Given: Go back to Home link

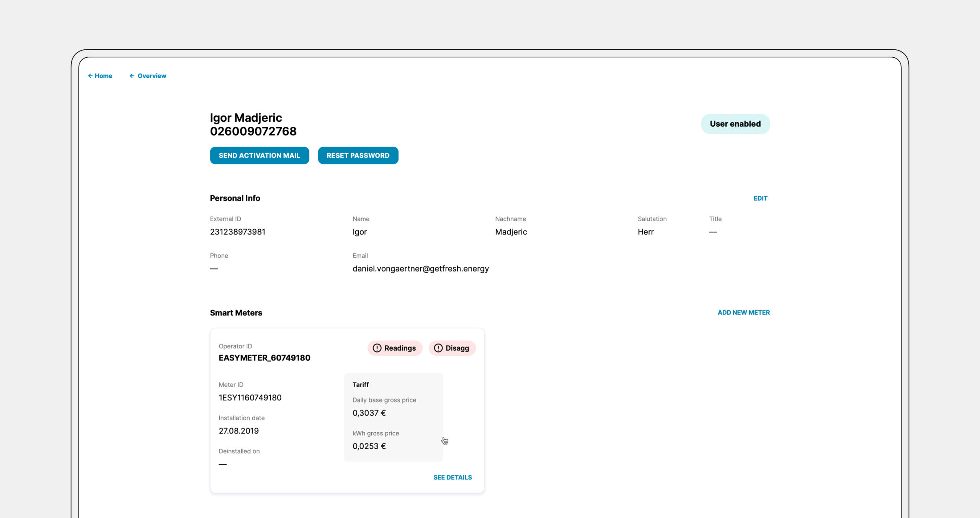Looking at the screenshot, I should (103, 76).
